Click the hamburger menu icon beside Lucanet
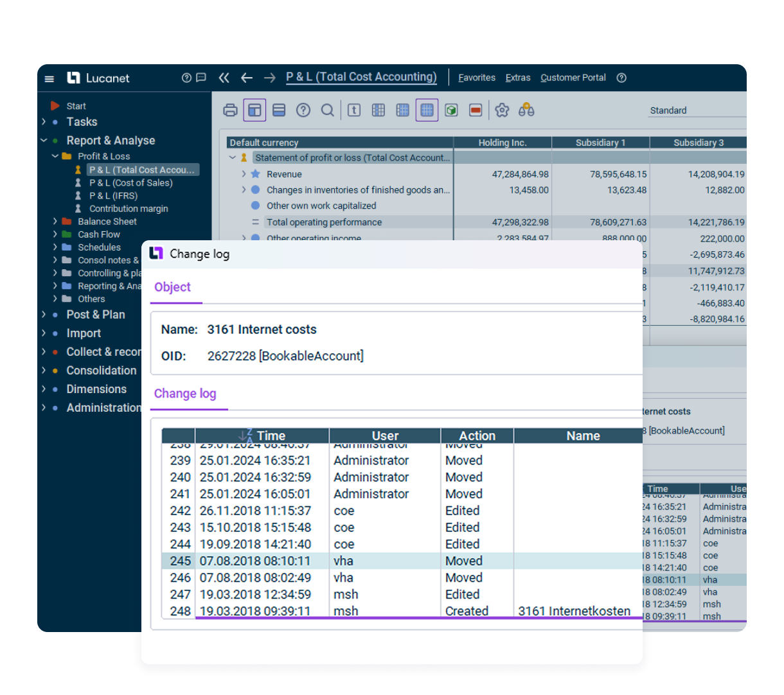 pyautogui.click(x=49, y=78)
